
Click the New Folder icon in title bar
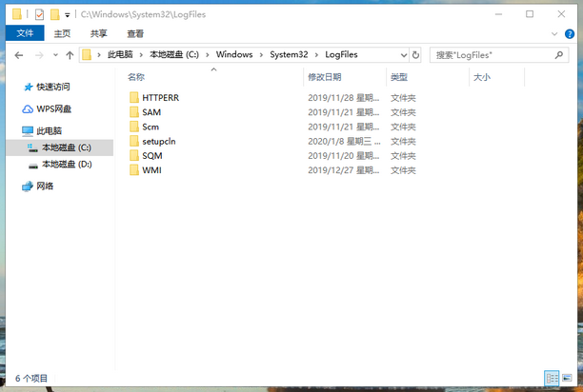(x=55, y=15)
